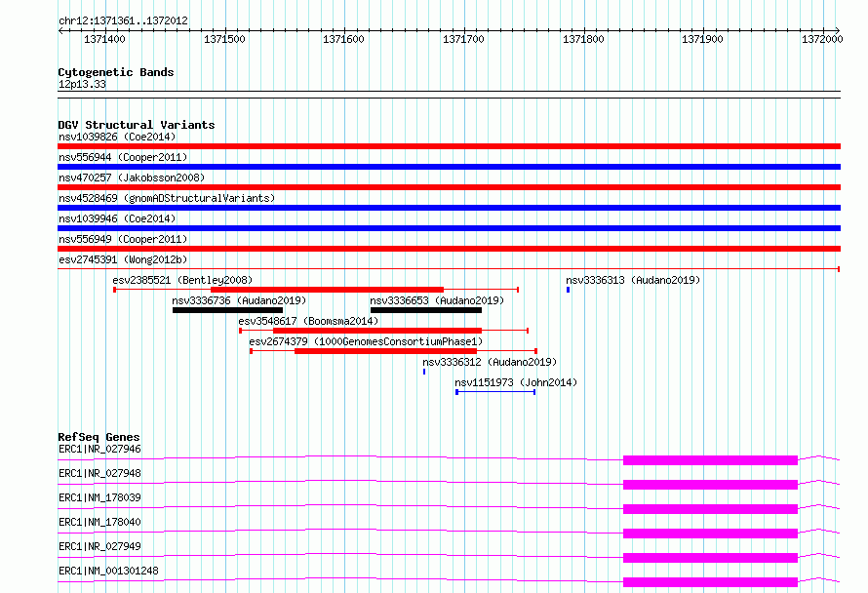Viewport: 868px width, 593px height.
Task: Select the blue nsv1151973 (John2014) line
Action: (495, 392)
